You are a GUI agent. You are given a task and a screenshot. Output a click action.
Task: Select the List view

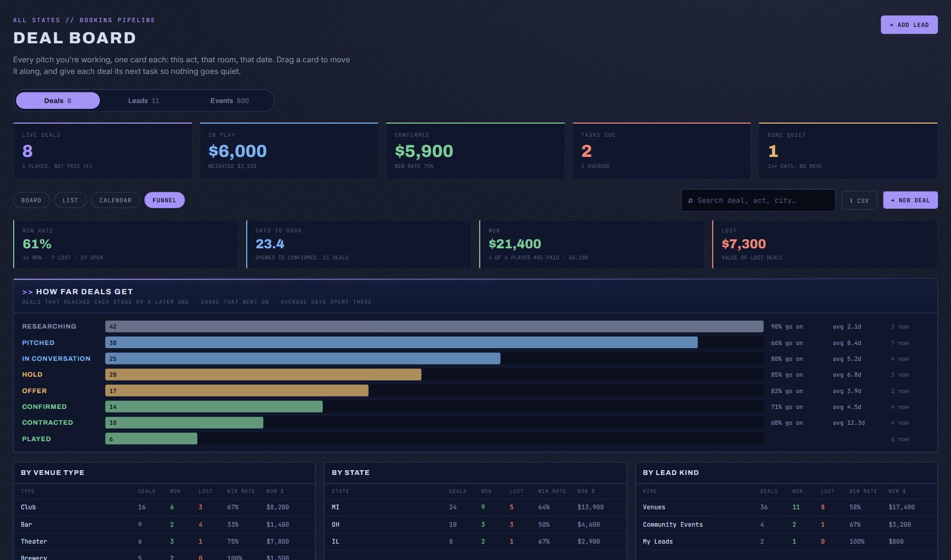click(70, 200)
